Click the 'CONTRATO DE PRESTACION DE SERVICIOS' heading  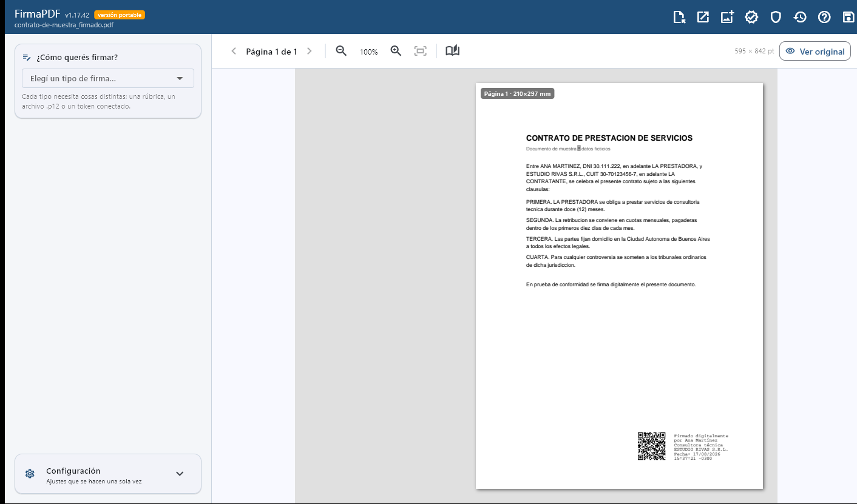pyautogui.click(x=609, y=138)
